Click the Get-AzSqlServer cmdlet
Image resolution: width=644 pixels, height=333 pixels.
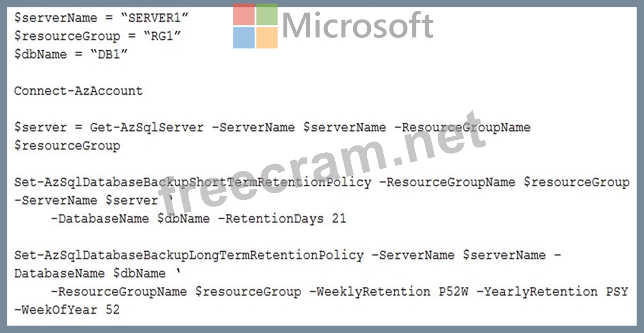[x=146, y=127]
